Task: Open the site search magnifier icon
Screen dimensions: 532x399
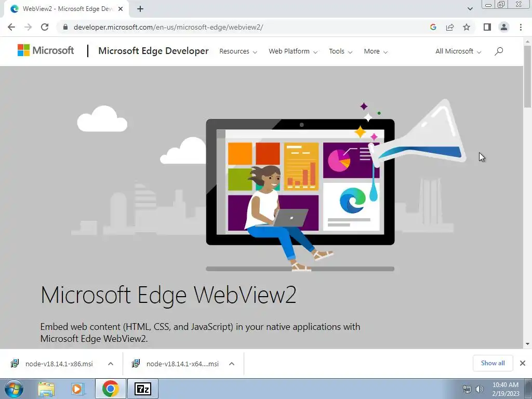Action: click(498, 51)
